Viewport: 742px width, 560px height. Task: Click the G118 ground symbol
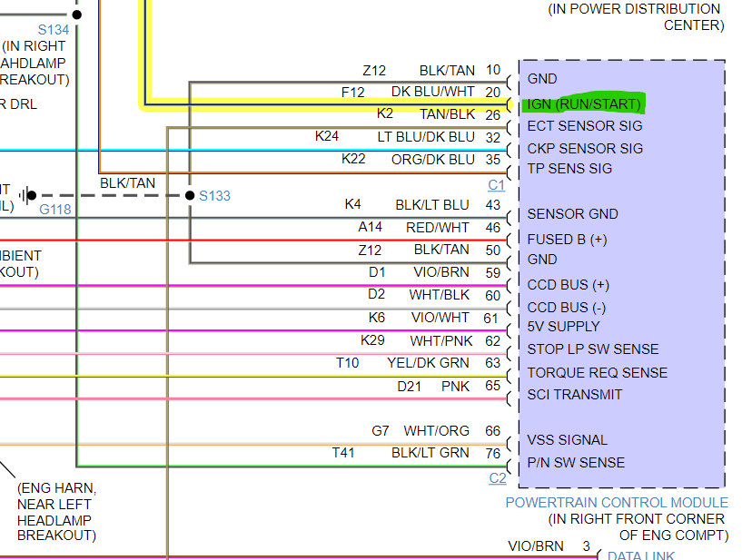click(28, 195)
